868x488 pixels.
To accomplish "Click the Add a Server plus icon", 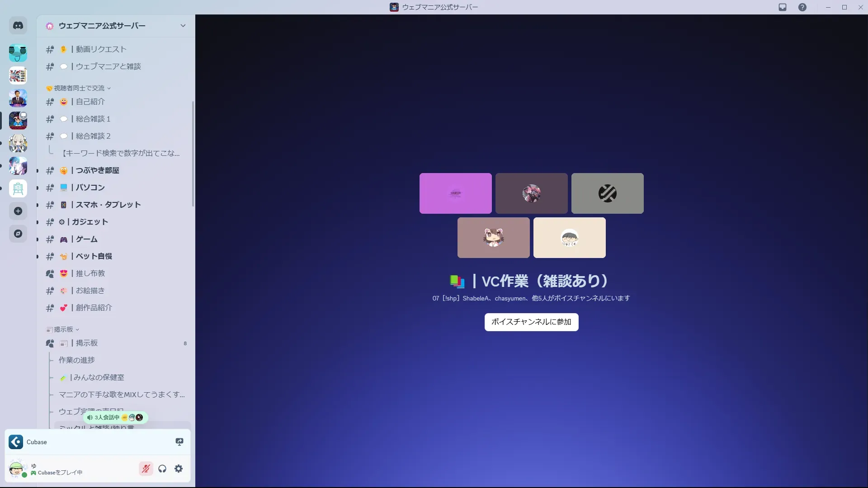I will [18, 211].
